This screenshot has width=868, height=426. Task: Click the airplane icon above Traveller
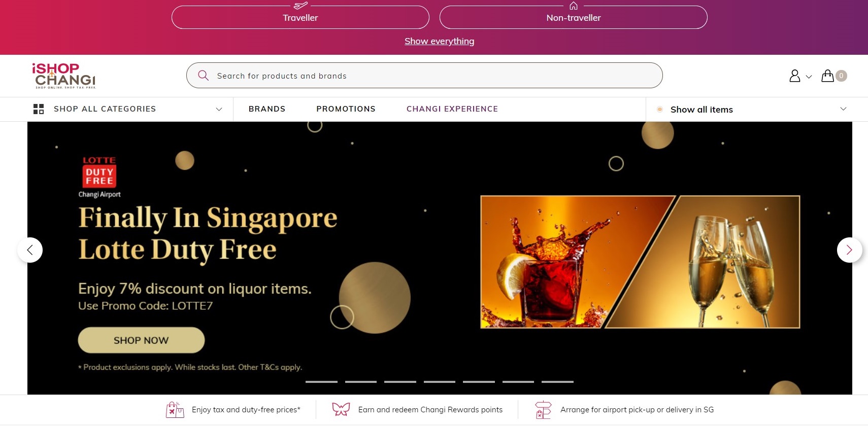point(301,6)
